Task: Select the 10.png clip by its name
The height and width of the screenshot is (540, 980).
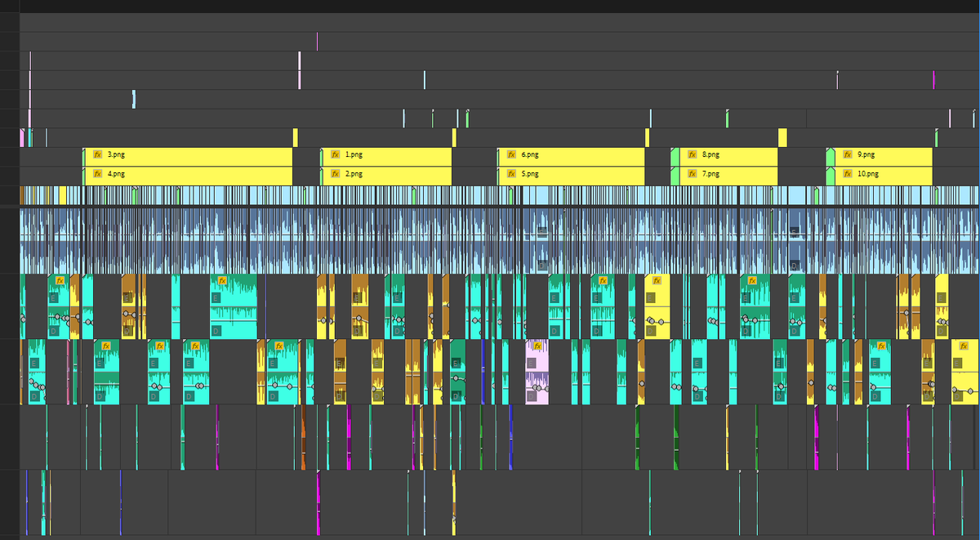Action: (x=868, y=174)
